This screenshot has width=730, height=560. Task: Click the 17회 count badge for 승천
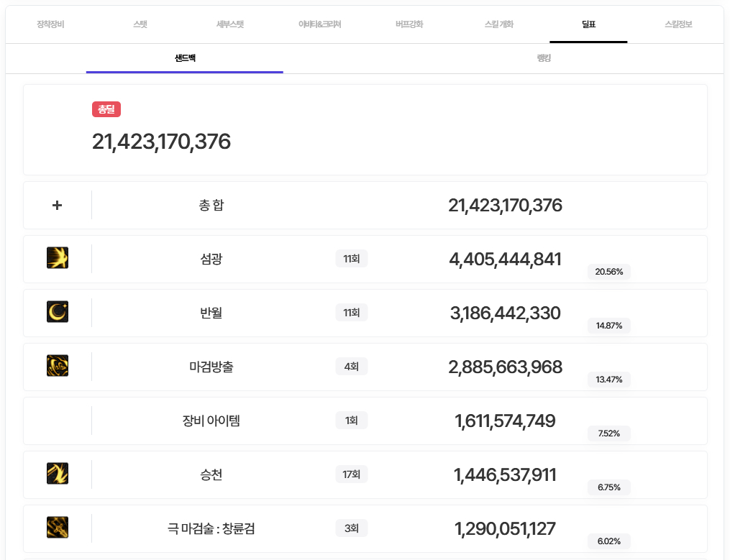[351, 474]
